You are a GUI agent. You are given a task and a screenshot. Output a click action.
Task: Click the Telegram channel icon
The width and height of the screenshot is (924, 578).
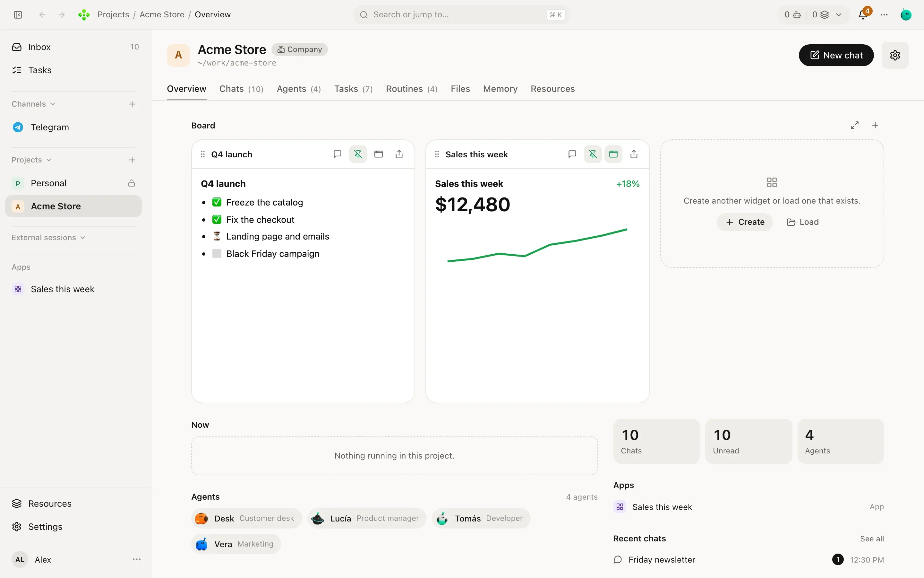(18, 127)
